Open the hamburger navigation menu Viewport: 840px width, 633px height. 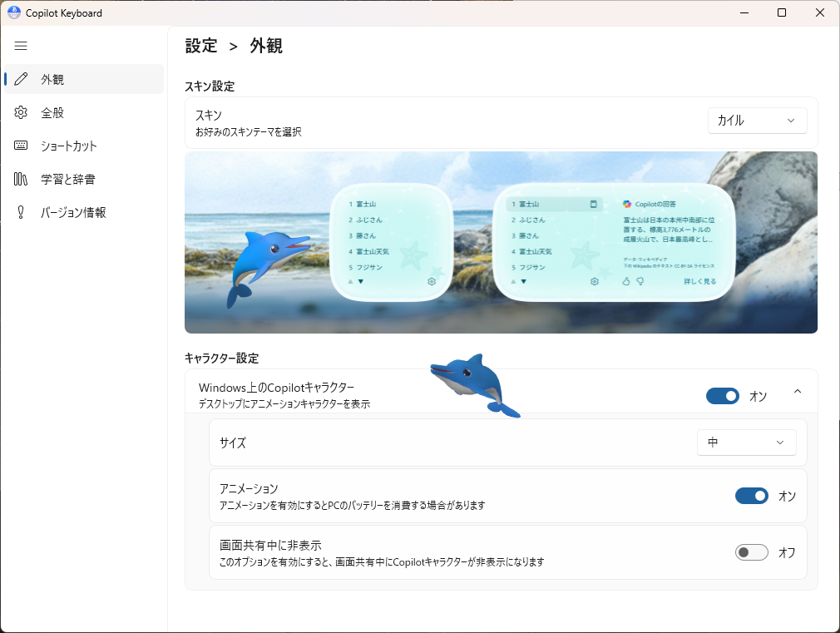pyautogui.click(x=21, y=46)
